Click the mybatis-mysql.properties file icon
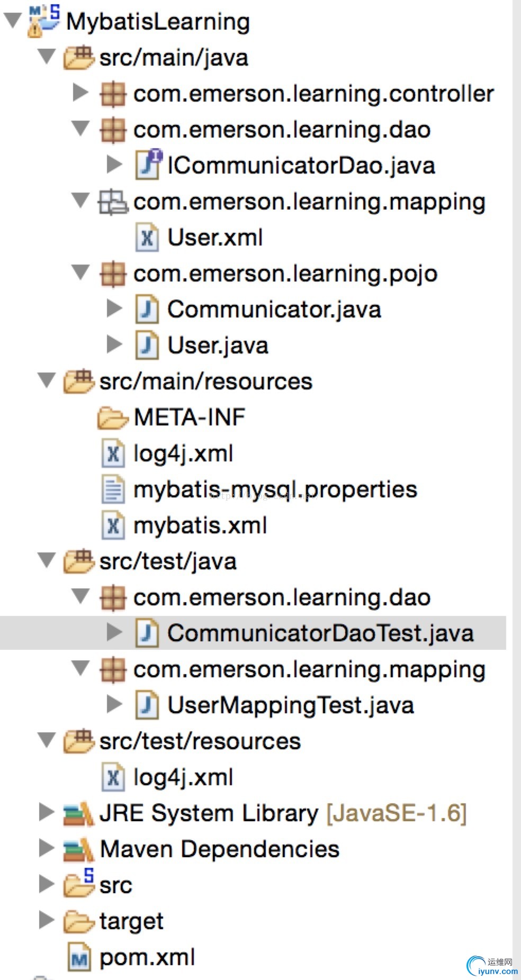 pos(113,489)
